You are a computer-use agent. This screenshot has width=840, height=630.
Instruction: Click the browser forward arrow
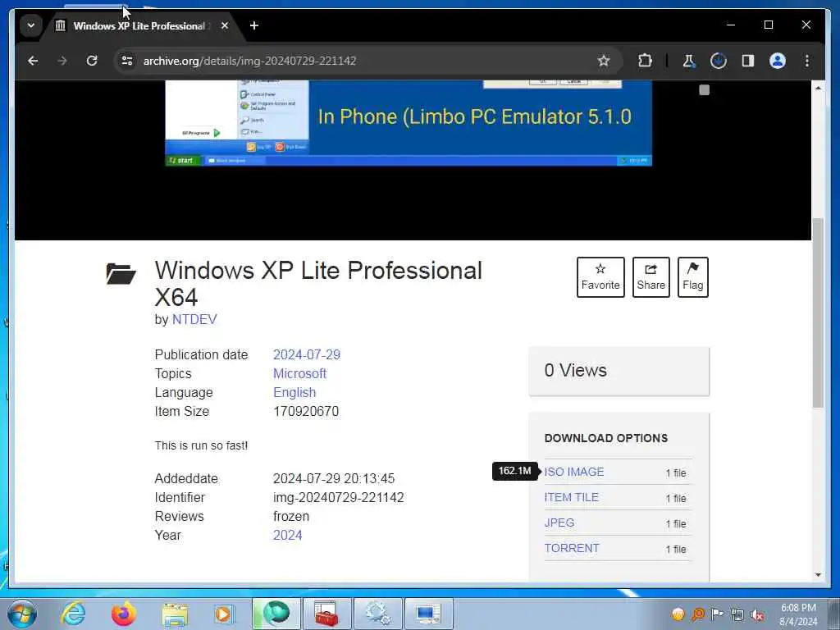pos(62,61)
